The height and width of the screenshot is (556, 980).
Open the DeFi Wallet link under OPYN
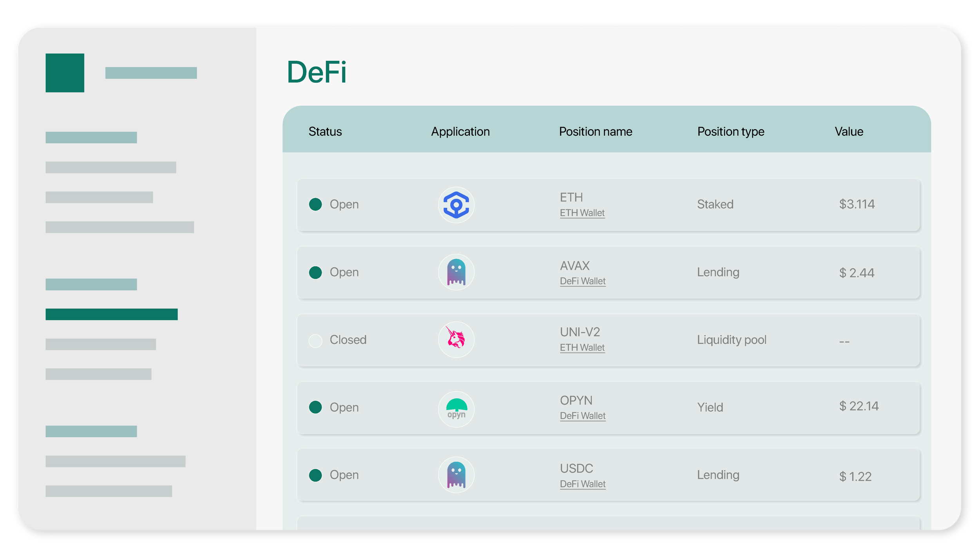(583, 416)
